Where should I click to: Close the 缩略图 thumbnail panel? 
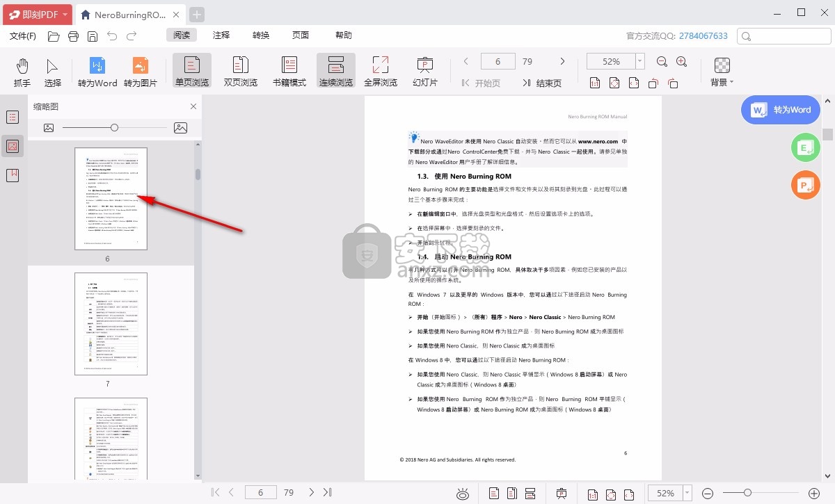(193, 106)
